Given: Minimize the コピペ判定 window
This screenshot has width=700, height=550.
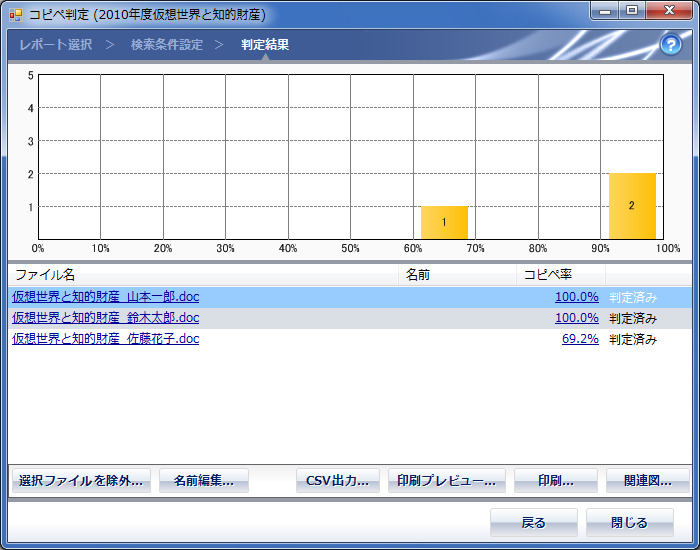Looking at the screenshot, I should coord(605,11).
